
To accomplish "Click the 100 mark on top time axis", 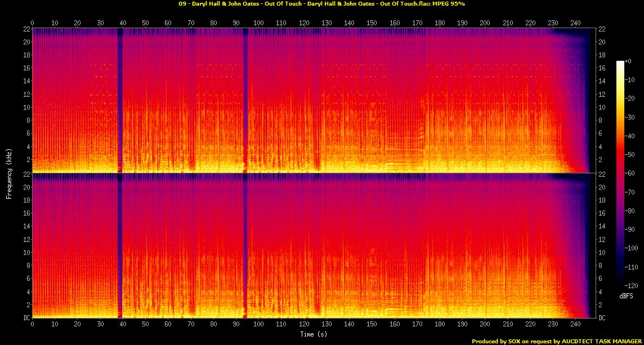I will [x=258, y=23].
